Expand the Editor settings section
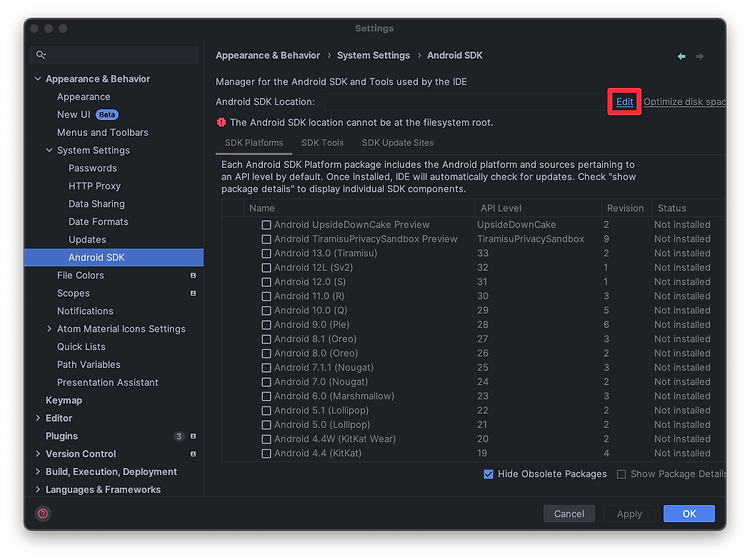 (x=38, y=418)
